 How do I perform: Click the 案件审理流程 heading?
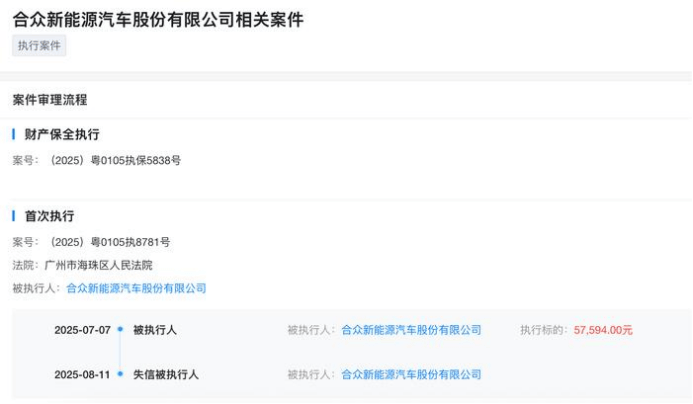[50, 100]
